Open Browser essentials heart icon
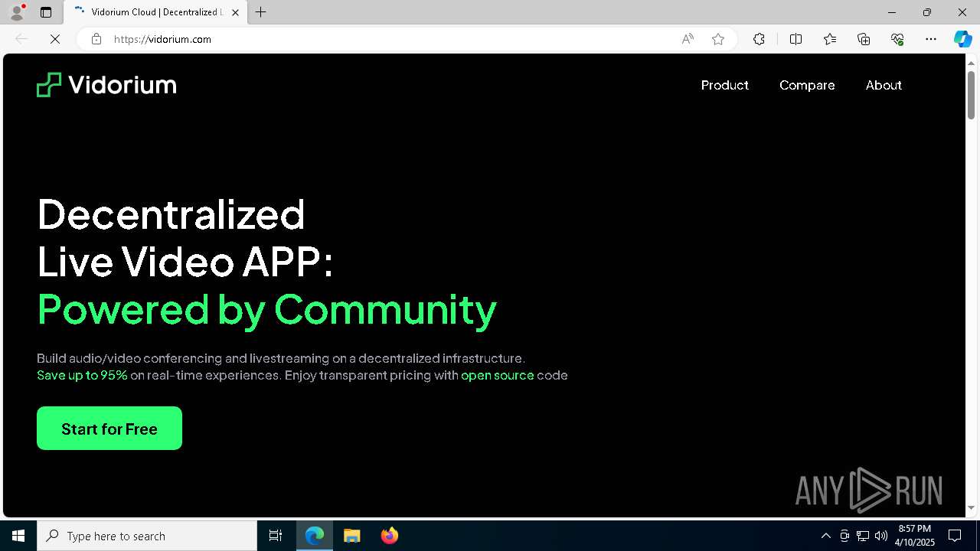980x551 pixels. [x=897, y=39]
